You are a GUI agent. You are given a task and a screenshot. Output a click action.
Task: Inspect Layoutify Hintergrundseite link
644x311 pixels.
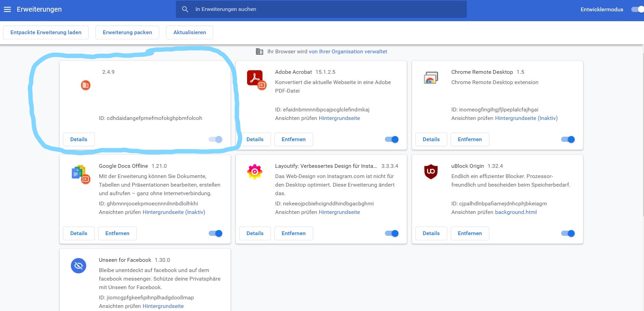(339, 212)
